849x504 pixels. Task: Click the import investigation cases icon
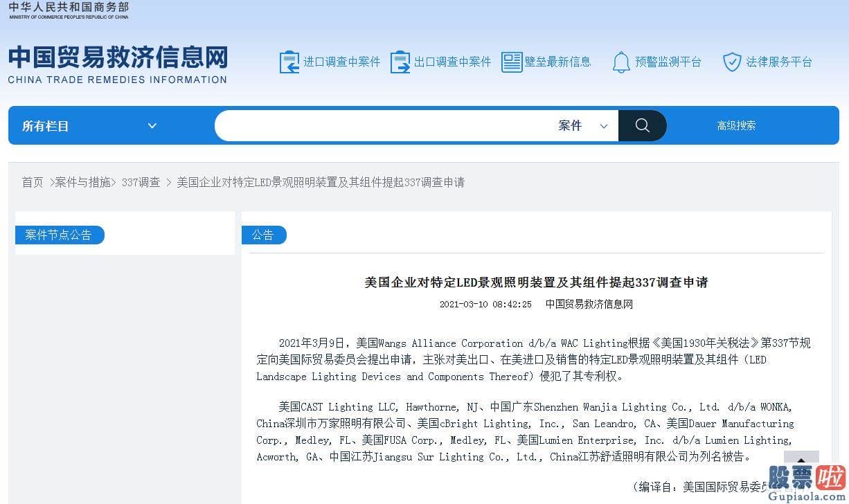point(289,62)
